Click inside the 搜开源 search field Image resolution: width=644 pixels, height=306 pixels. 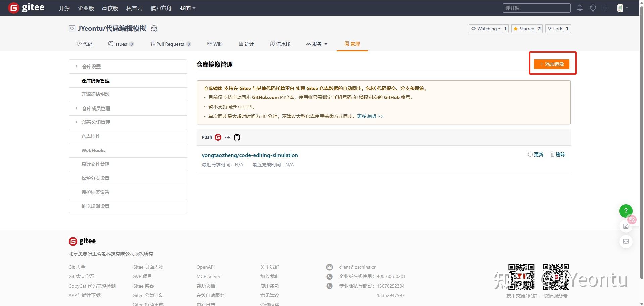tap(536, 8)
